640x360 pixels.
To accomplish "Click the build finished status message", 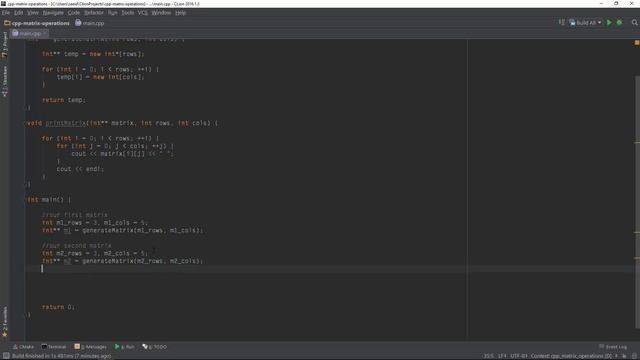I will pyautogui.click(x=61, y=356).
